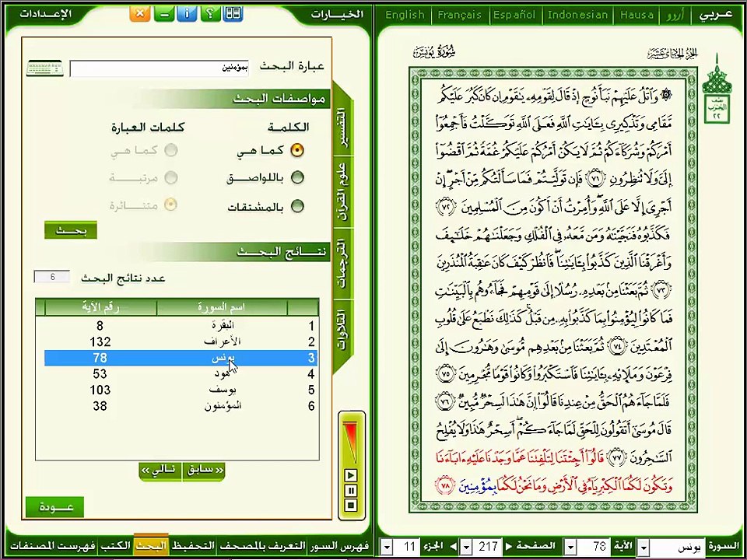Select متناثرة radio option
747x560 pixels.
170,205
